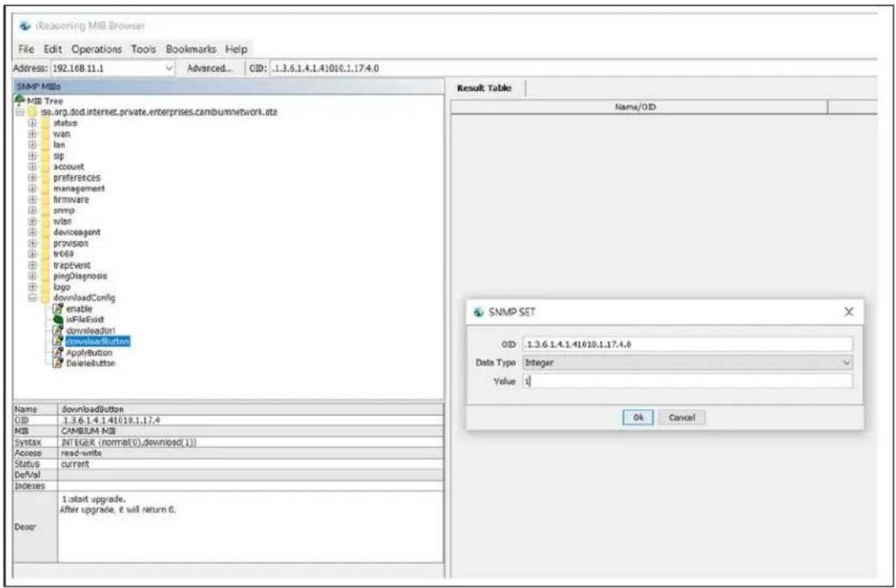Select the Result Table tab
The image size is (896, 588).
pyautogui.click(x=484, y=88)
